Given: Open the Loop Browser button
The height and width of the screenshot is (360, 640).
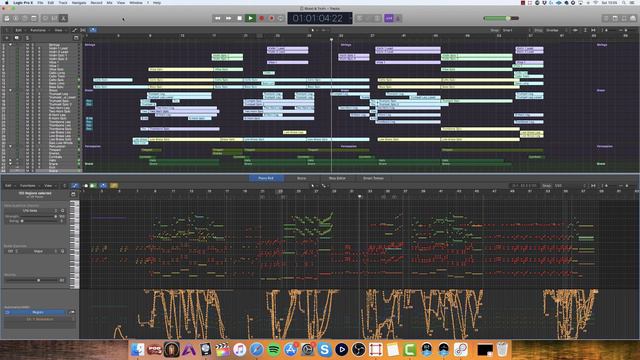Looking at the screenshot, I should pyautogui.click(x=624, y=18).
